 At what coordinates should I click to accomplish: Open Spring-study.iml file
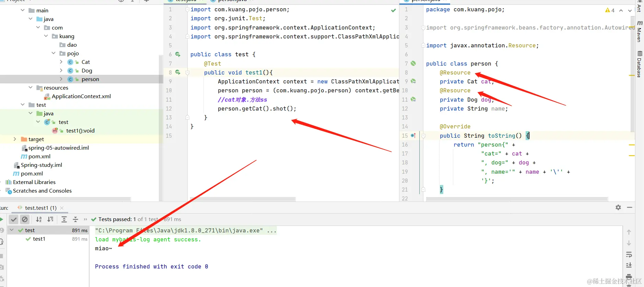pos(42,165)
